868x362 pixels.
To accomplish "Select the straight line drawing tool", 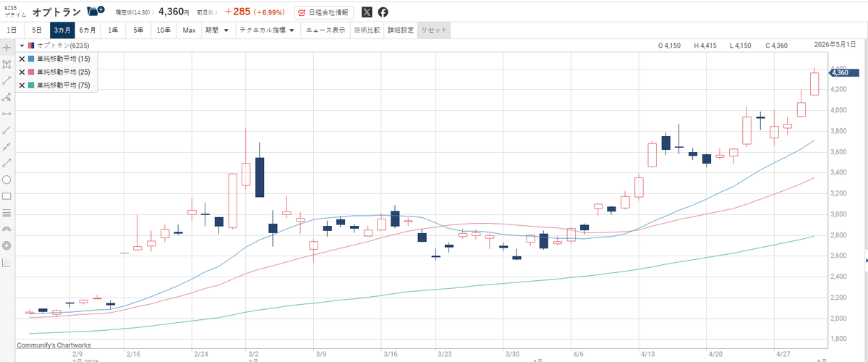I will pos(7,130).
